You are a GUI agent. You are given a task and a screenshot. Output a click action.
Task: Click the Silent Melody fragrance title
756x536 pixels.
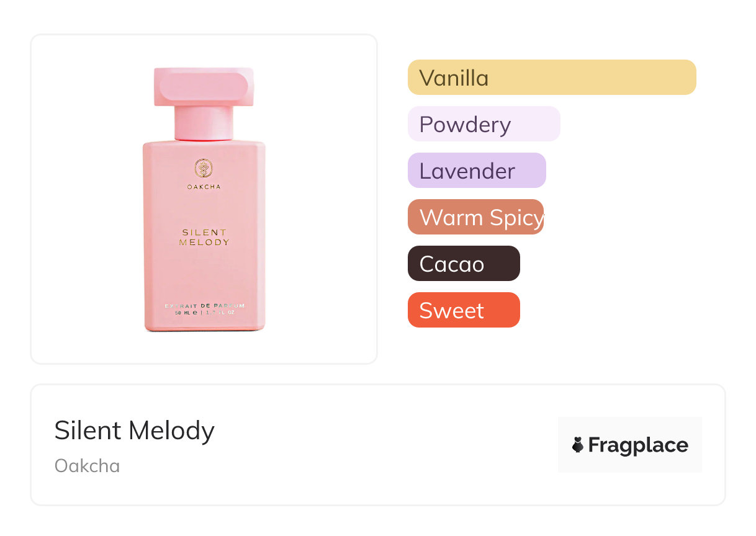coord(134,431)
